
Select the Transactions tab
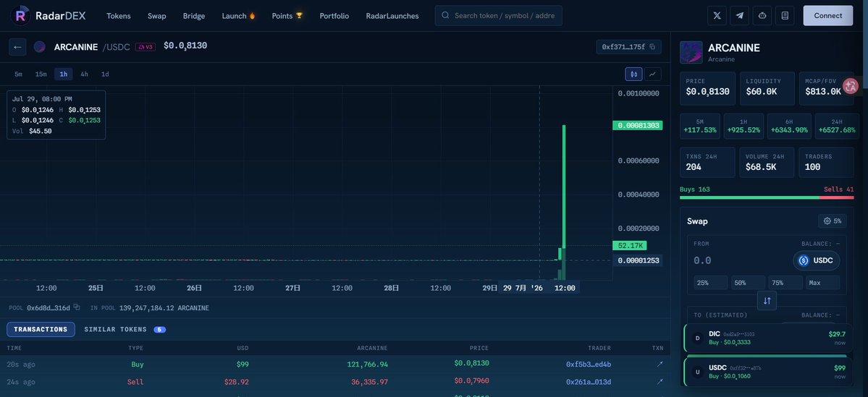[41, 330]
